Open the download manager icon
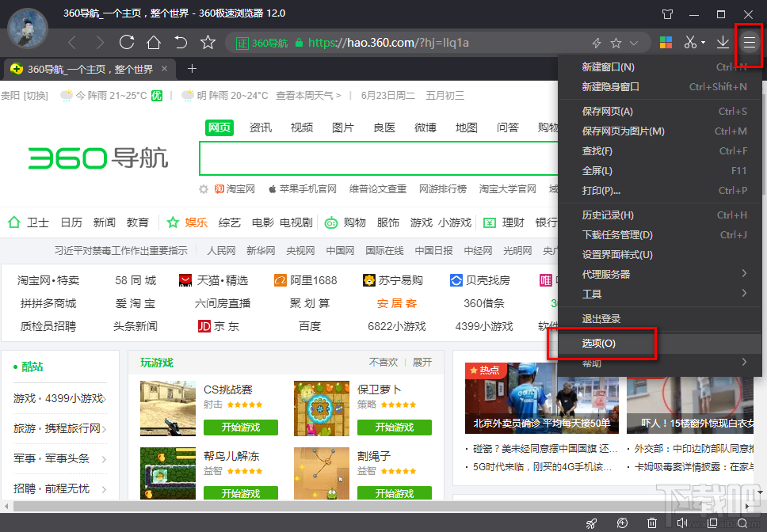This screenshot has height=532, width=767. tap(722, 42)
